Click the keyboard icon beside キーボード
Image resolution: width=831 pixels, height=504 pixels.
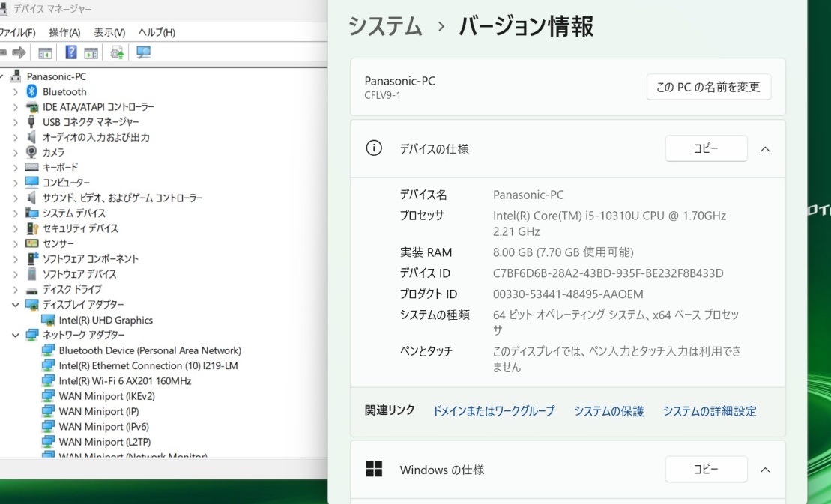click(31, 167)
